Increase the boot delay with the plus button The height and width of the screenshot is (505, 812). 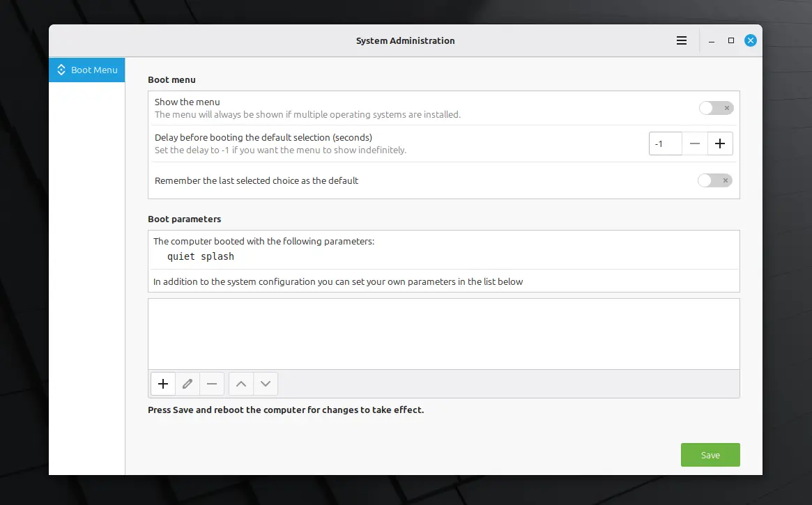[720, 143]
